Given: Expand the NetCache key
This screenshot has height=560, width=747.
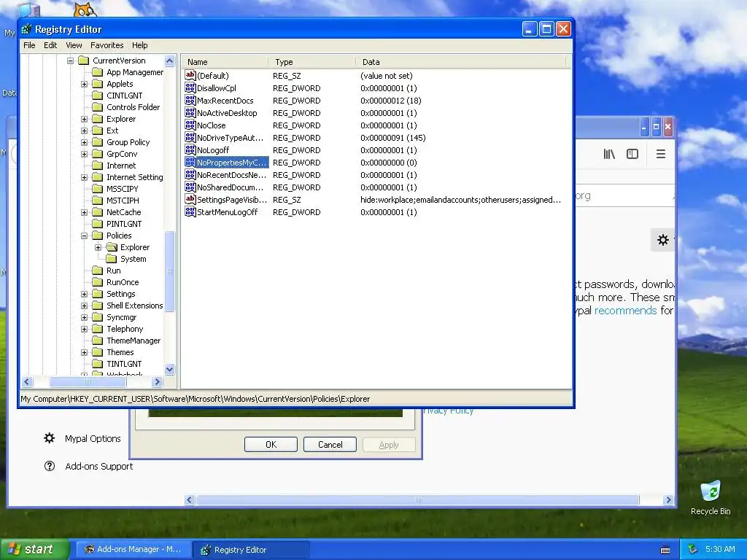Looking at the screenshot, I should [x=85, y=212].
